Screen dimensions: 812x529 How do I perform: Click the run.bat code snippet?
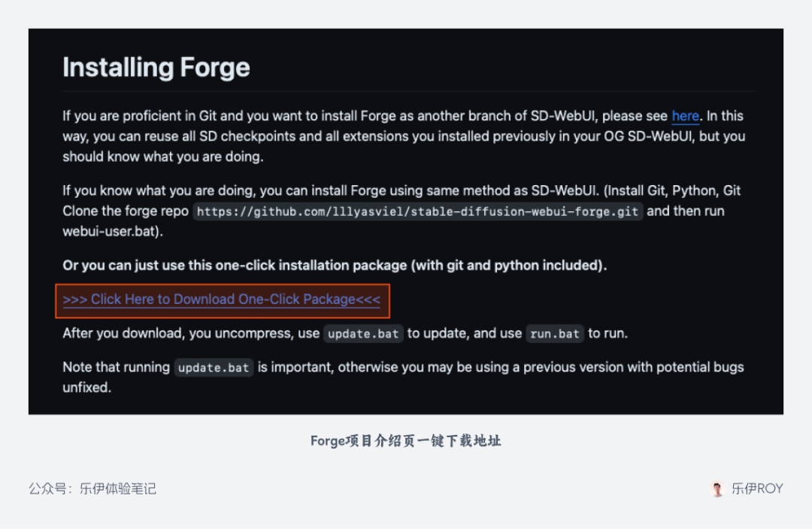click(x=555, y=333)
